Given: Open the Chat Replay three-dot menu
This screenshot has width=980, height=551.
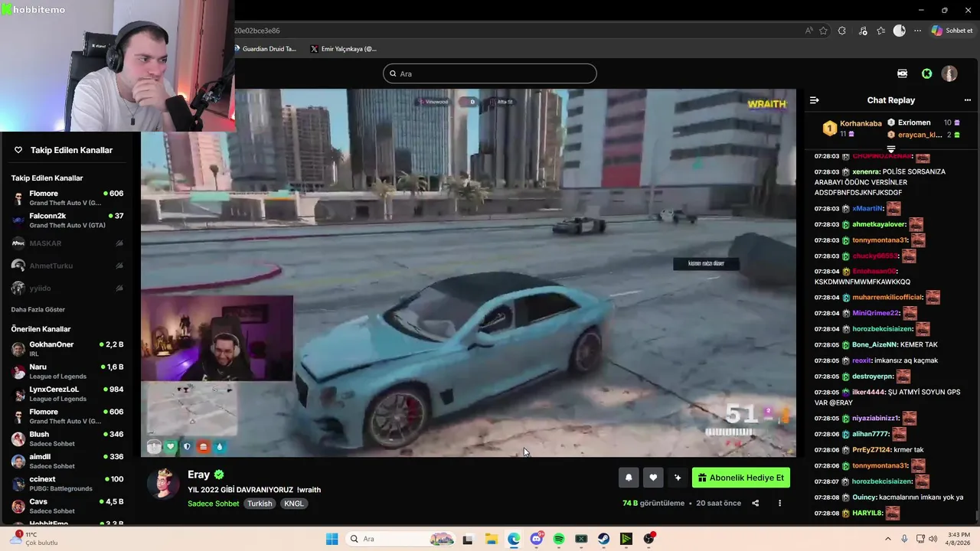Looking at the screenshot, I should (x=967, y=100).
